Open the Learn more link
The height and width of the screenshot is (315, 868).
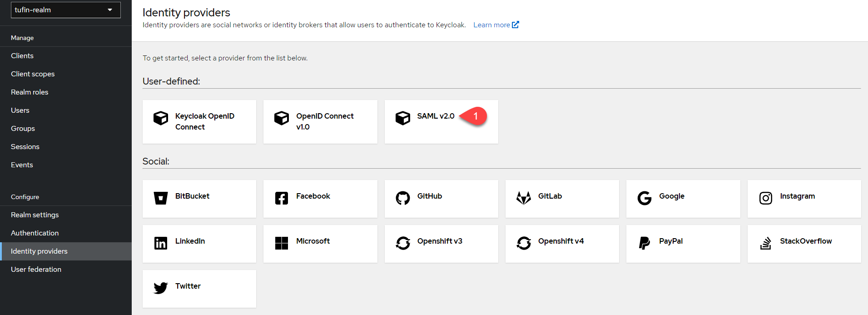495,25
